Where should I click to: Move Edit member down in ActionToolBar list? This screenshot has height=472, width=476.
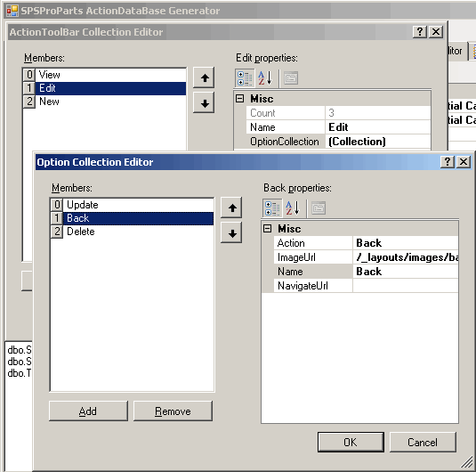coord(205,103)
